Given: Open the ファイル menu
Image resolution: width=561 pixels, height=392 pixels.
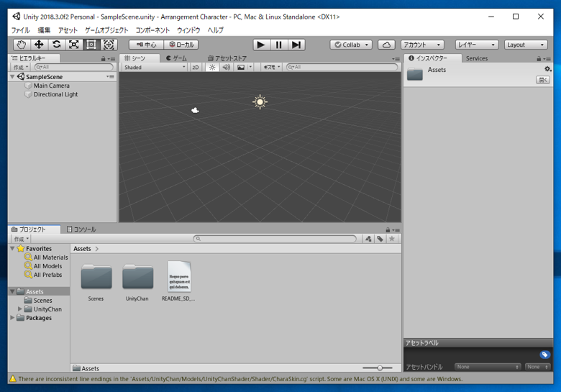Looking at the screenshot, I should pyautogui.click(x=20, y=30).
